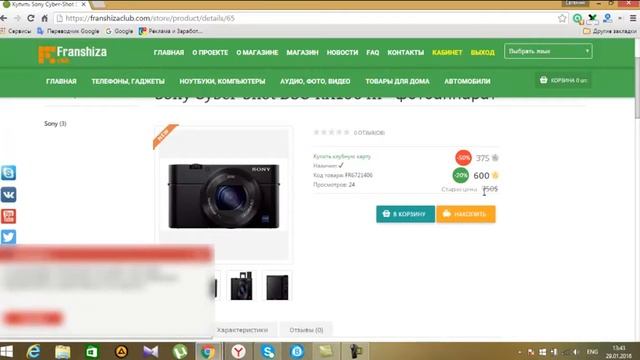This screenshot has height=360, width=640.
Task: Launch Internet Explorer from the taskbar
Action: click(33, 351)
